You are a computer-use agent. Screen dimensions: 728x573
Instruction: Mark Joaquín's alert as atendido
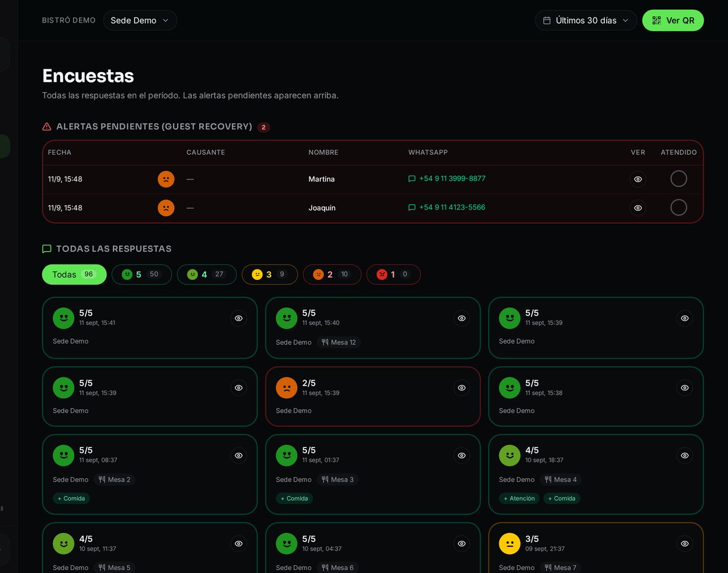[x=678, y=207]
